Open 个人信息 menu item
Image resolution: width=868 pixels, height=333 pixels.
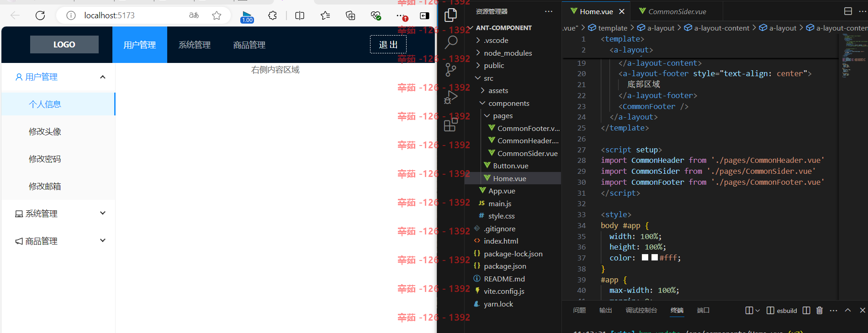(x=58, y=104)
